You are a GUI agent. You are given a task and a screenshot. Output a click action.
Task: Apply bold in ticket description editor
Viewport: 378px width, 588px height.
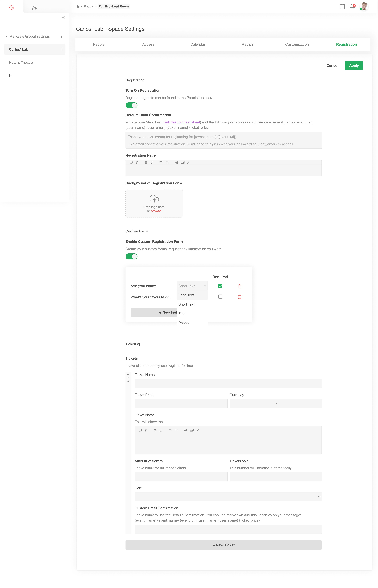[141, 430]
